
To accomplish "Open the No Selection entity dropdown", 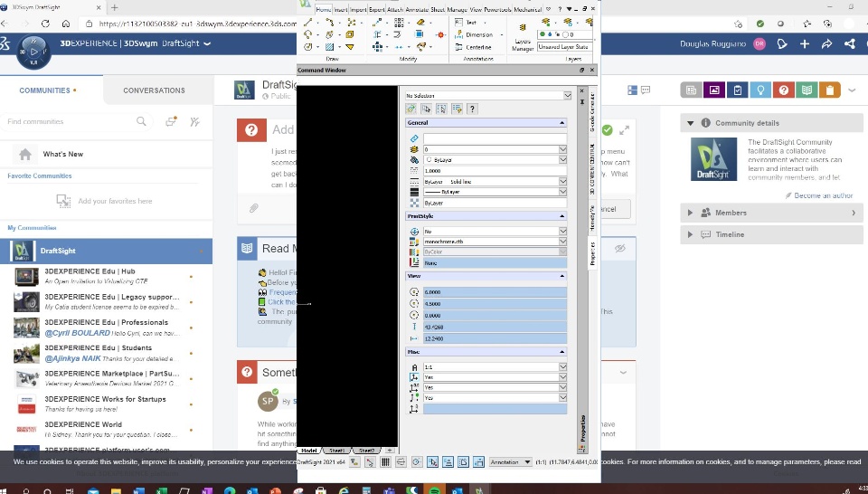I will (x=488, y=96).
